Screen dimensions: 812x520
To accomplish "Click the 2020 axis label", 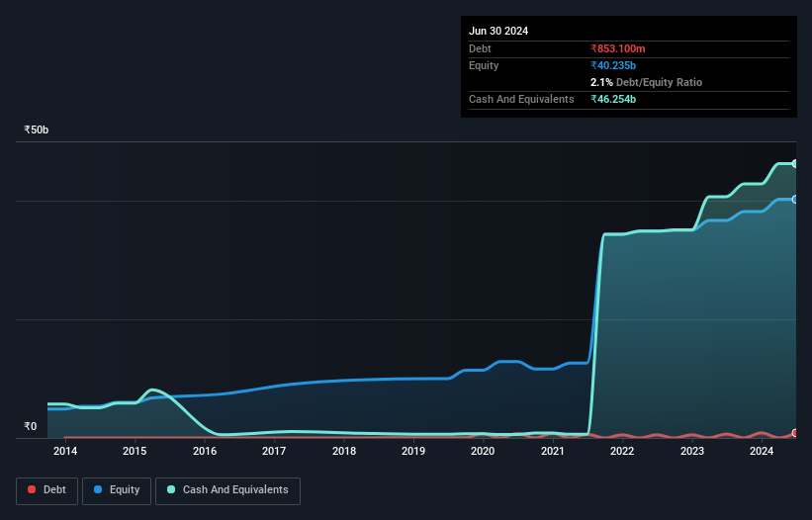I will [483, 451].
